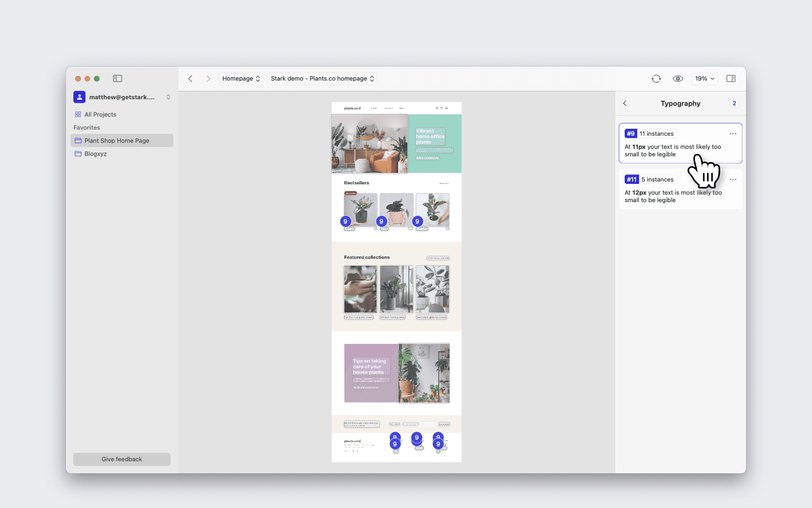Select the #11 5 instances issue card
Screen dimensions: 812x508
680,189
